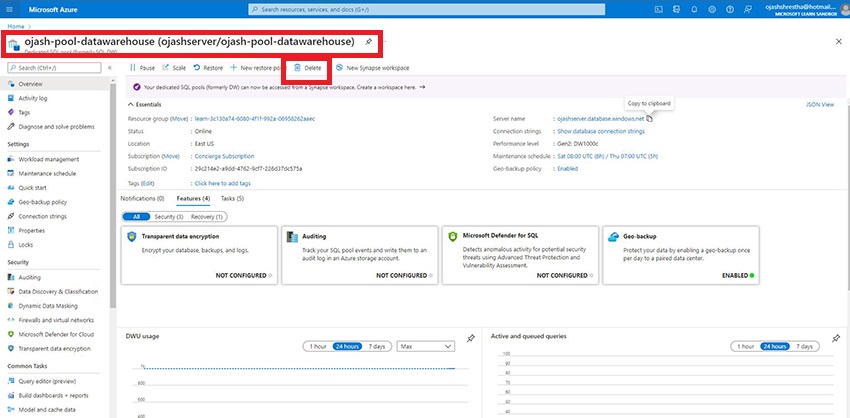Image resolution: width=850 pixels, height=418 pixels.
Task: Open the Max aggregation dropdown
Action: (426, 346)
